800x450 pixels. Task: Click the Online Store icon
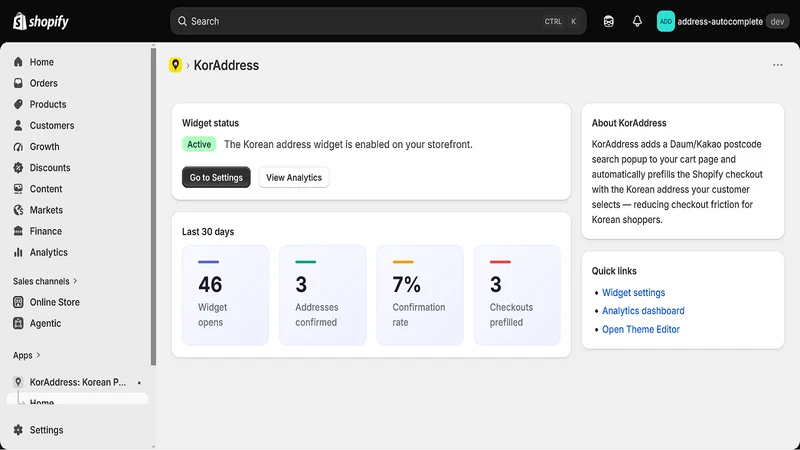click(x=18, y=302)
